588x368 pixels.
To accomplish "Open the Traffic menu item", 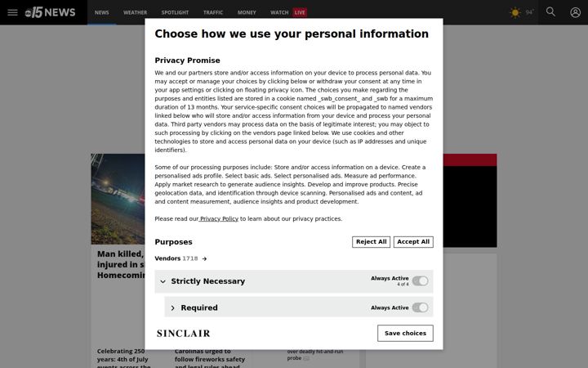I will coord(213,12).
